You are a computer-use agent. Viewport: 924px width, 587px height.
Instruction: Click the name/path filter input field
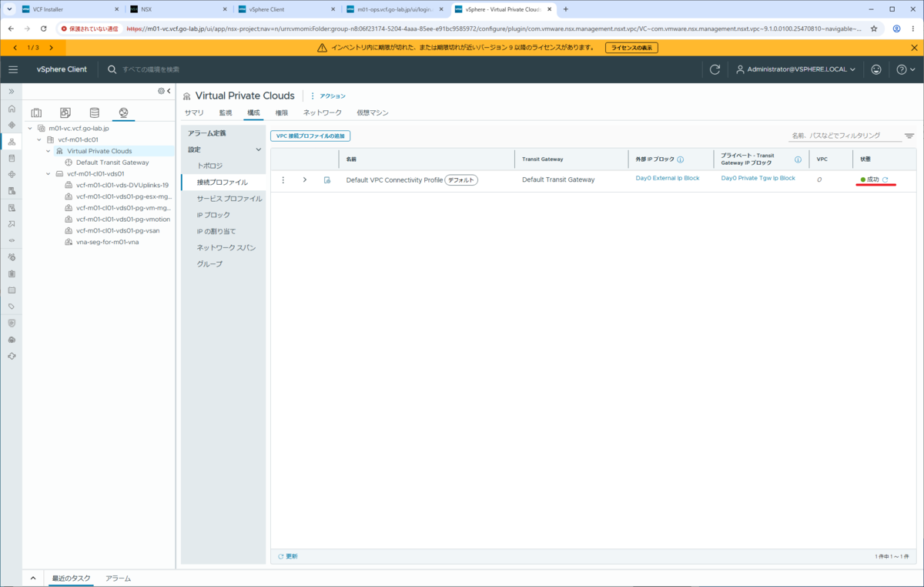coord(845,136)
